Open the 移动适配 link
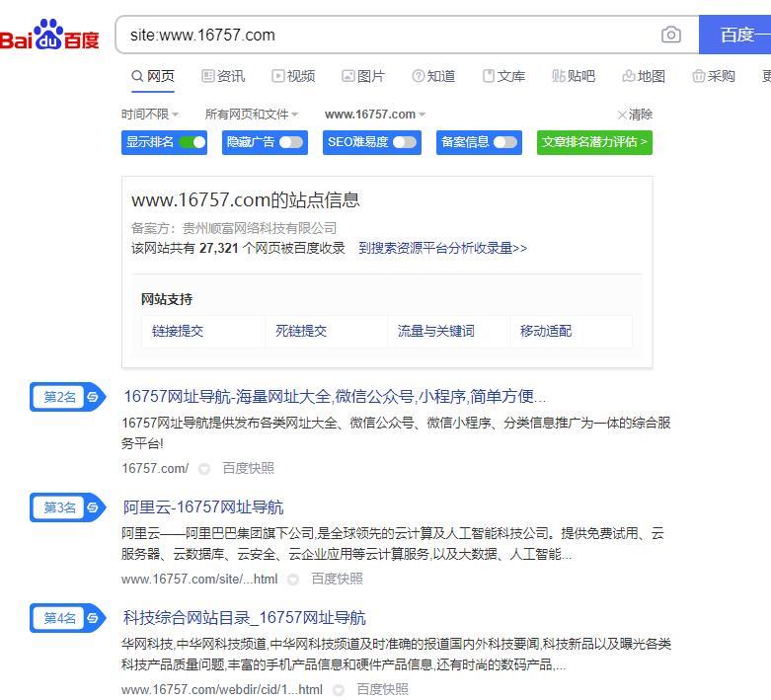 point(546,331)
